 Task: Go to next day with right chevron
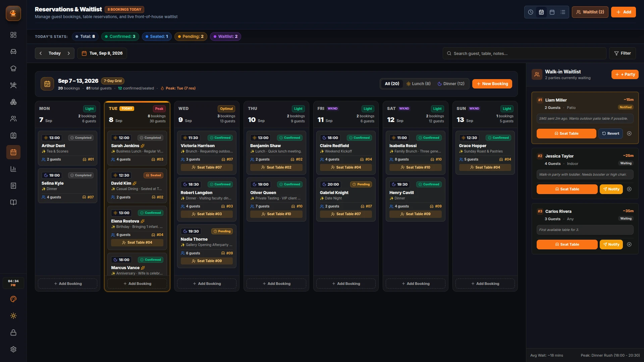(69, 53)
